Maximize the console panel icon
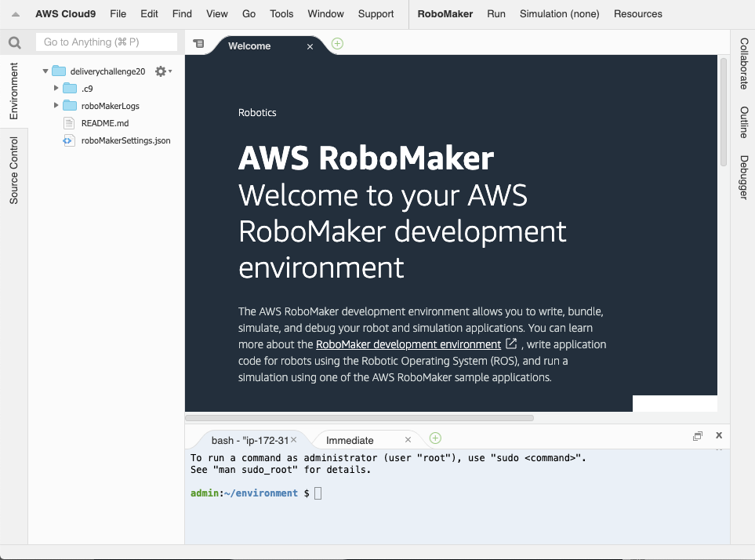This screenshot has width=755, height=560. point(698,436)
